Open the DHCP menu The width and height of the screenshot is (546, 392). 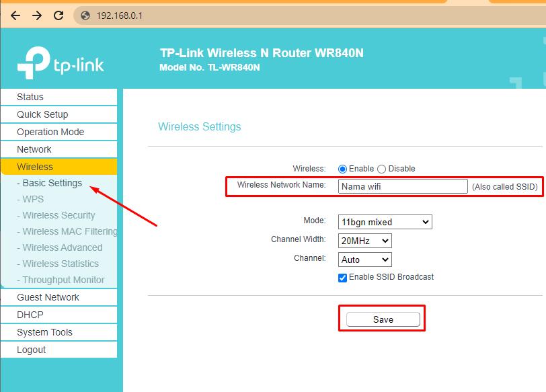click(58, 315)
